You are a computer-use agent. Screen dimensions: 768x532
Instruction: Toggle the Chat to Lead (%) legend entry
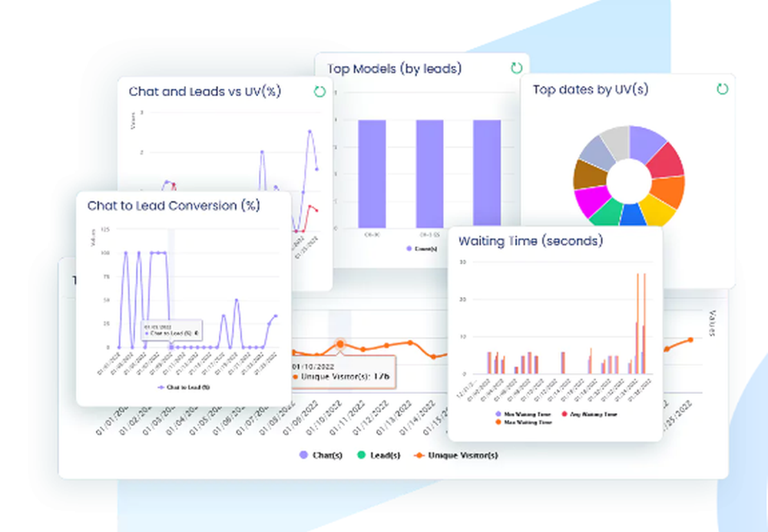click(184, 387)
